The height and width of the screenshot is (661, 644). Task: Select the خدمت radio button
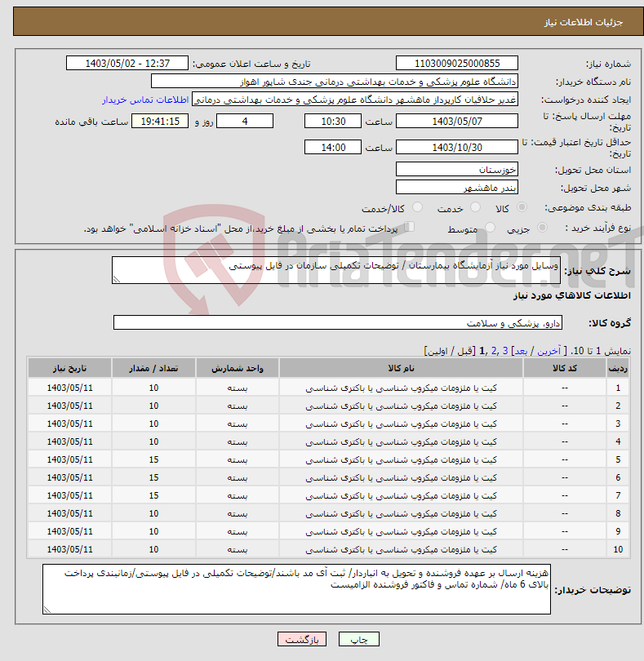[x=475, y=207]
